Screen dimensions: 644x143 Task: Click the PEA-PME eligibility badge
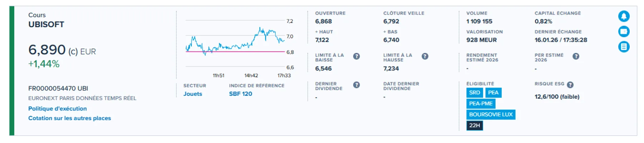coord(480,104)
